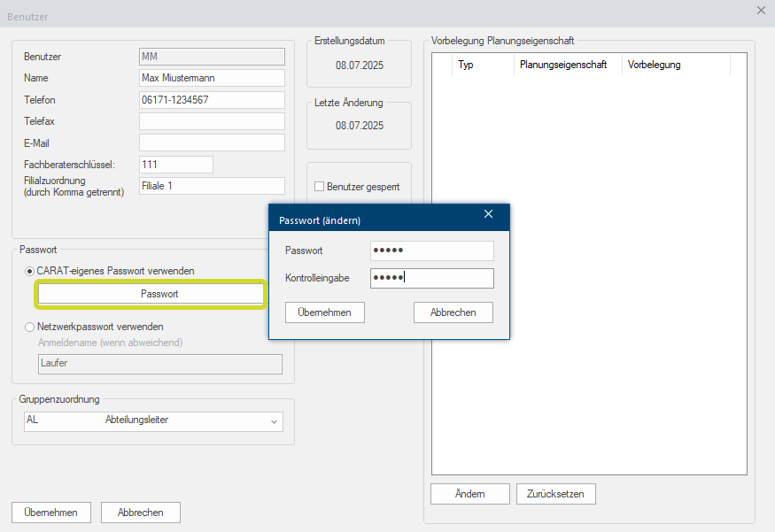Click Übernehmen at bottom of Benutzer window
The width and height of the screenshot is (775, 532).
click(50, 513)
